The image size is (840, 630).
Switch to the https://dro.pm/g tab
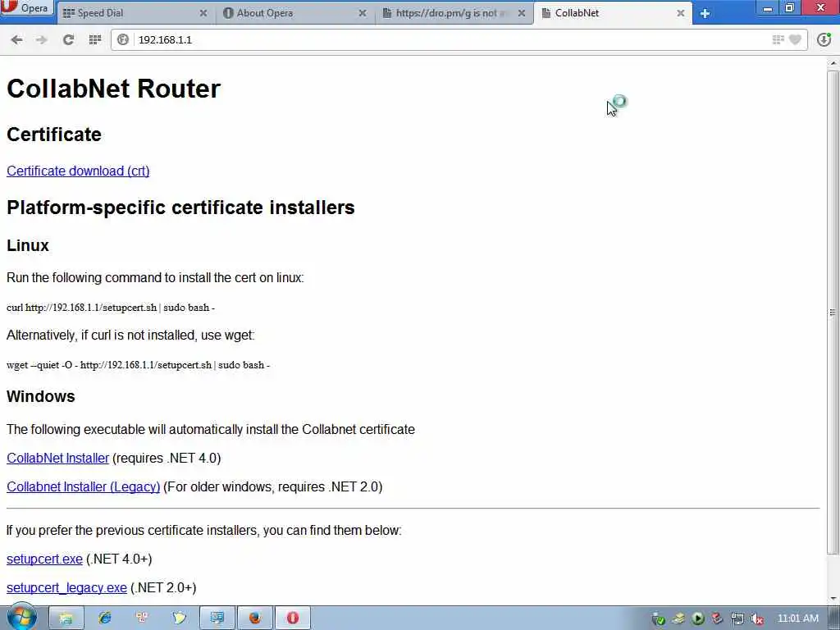pos(454,13)
